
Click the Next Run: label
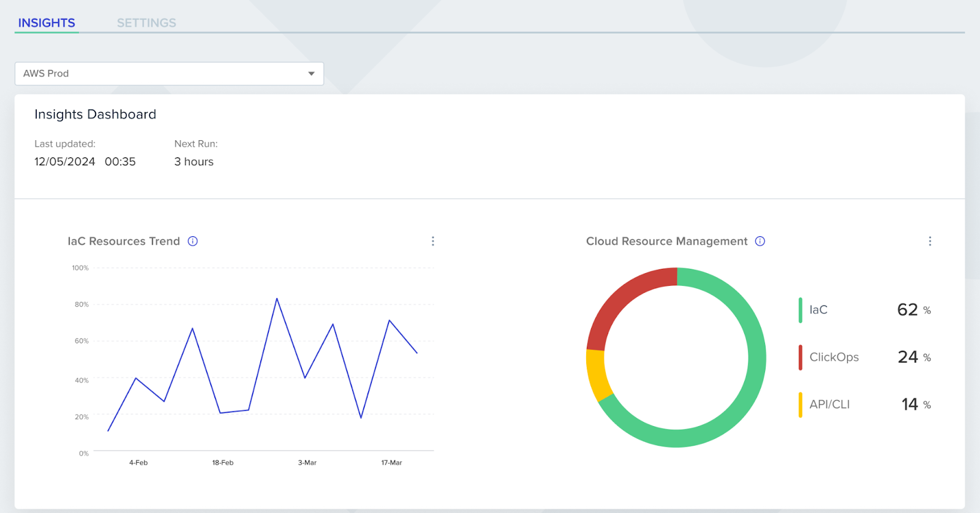196,144
